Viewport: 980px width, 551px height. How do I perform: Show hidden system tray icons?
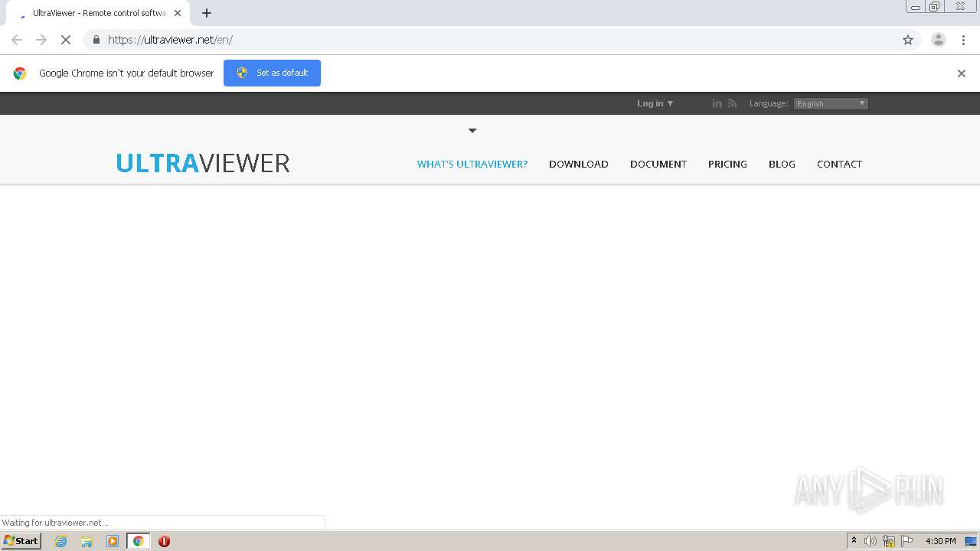[x=854, y=541]
